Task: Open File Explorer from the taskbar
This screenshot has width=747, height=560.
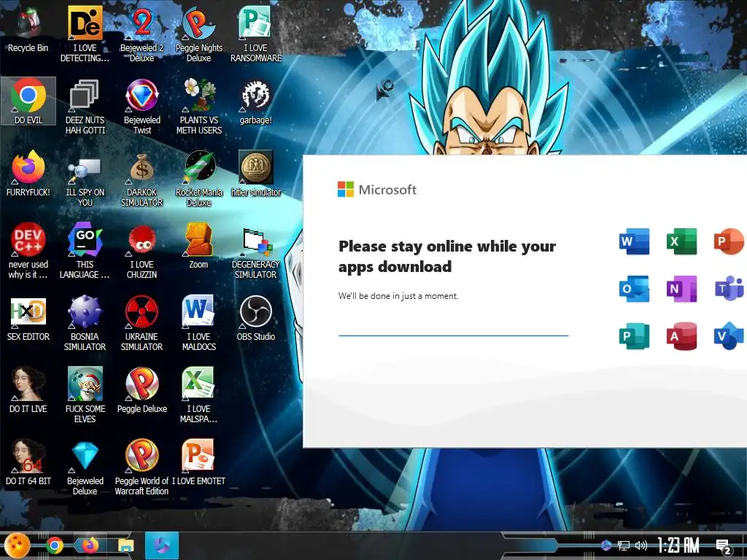Action: coord(126,545)
